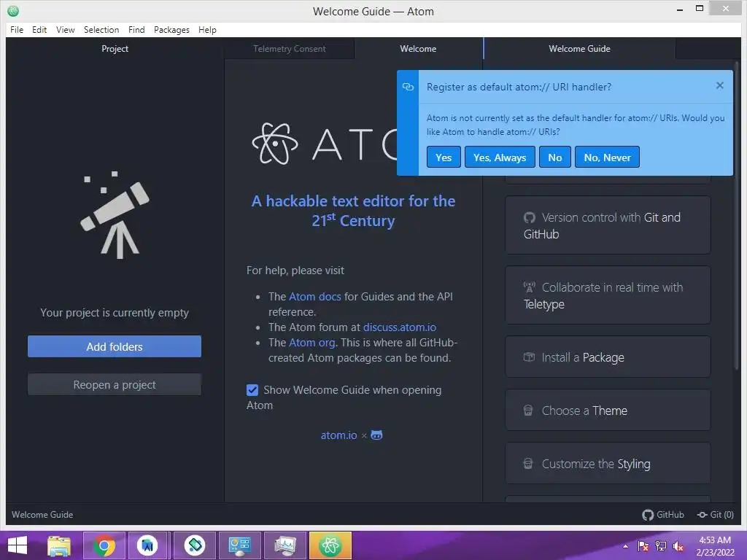
Task: Click paint can icon in Customize the Styling
Action: coord(528,463)
